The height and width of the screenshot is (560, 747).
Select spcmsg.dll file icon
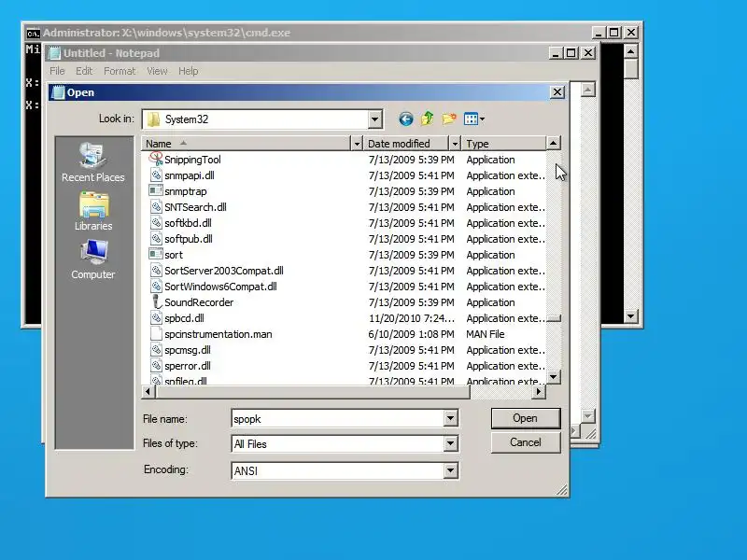tap(156, 350)
